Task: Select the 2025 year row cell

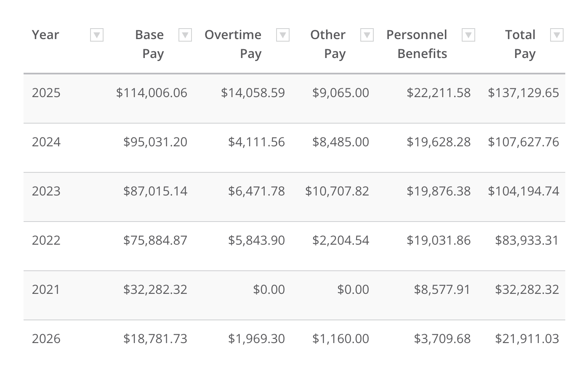Action: point(46,93)
